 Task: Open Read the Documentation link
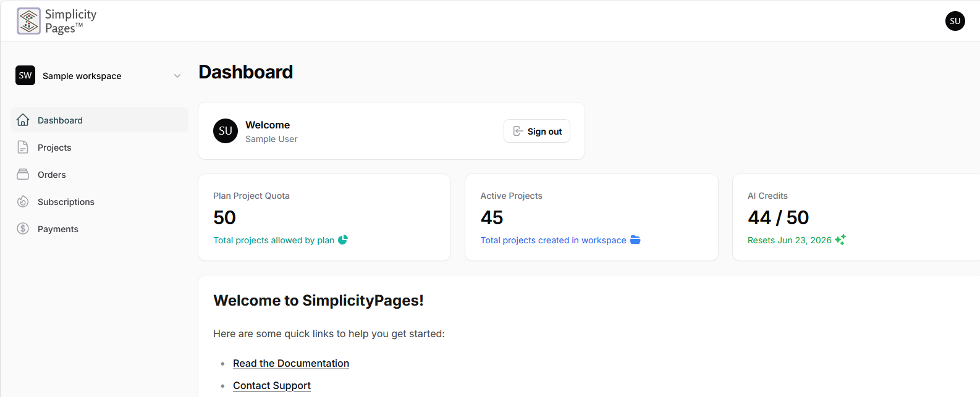pos(291,363)
